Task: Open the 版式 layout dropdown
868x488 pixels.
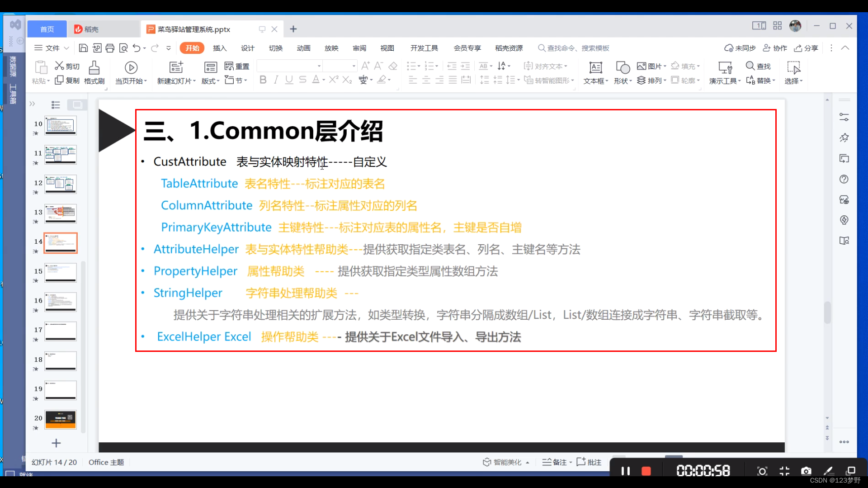Action: click(x=209, y=81)
